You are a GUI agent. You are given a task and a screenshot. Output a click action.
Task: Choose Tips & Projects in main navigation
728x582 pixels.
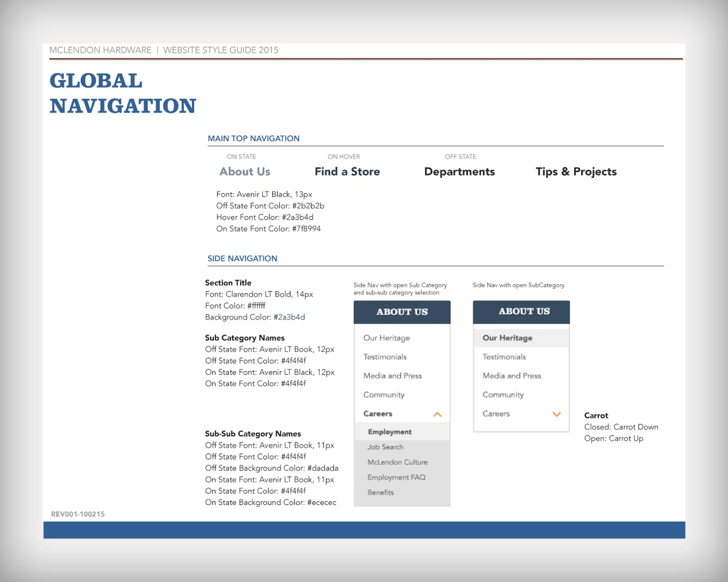click(x=576, y=172)
